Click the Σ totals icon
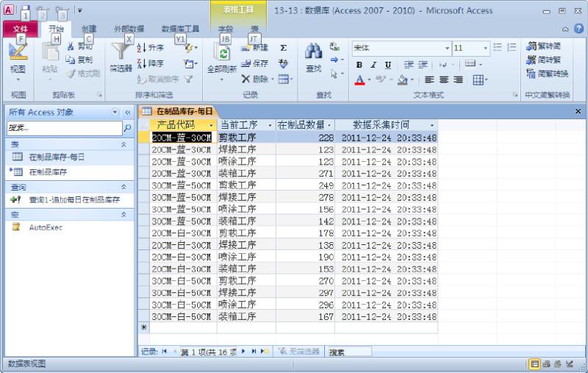Image resolution: width=588 pixels, height=373 pixels. coord(284,48)
